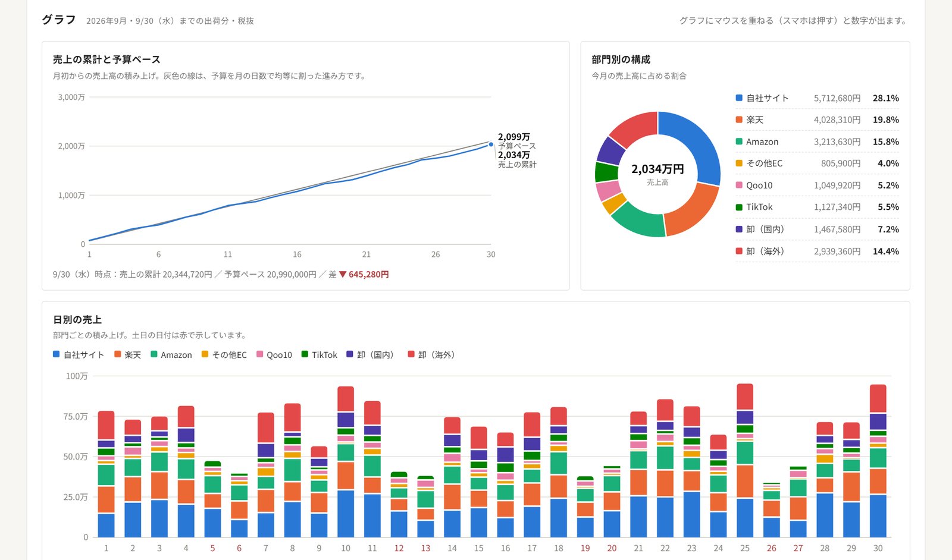Select the その他EC row showing 805,900円

[817, 163]
